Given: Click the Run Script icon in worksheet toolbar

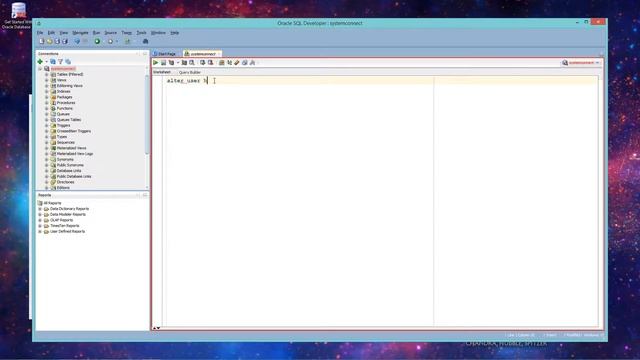Looking at the screenshot, I should [163, 62].
